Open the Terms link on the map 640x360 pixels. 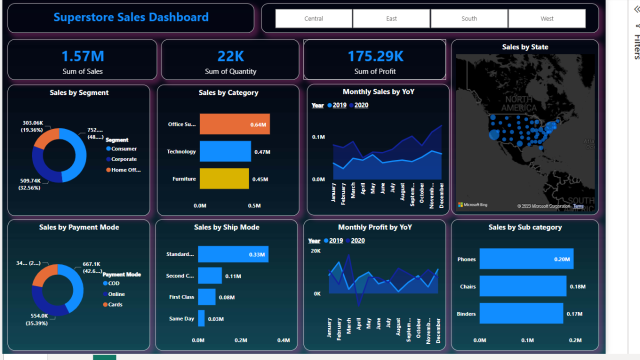pos(578,206)
